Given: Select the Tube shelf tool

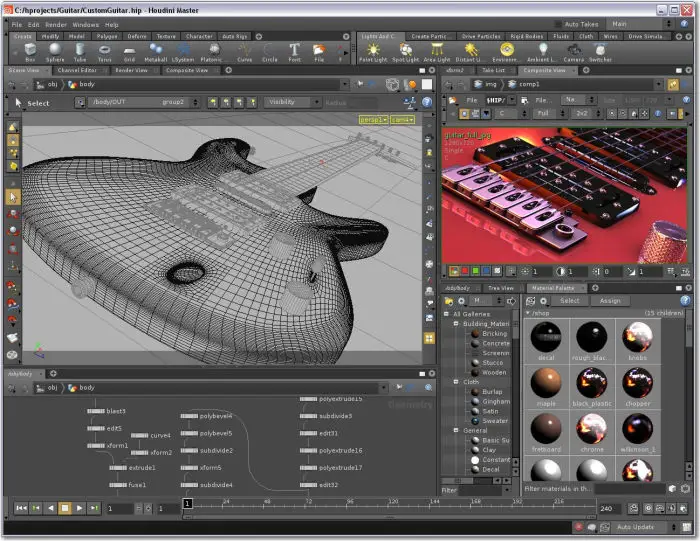Looking at the screenshot, I should [x=79, y=52].
